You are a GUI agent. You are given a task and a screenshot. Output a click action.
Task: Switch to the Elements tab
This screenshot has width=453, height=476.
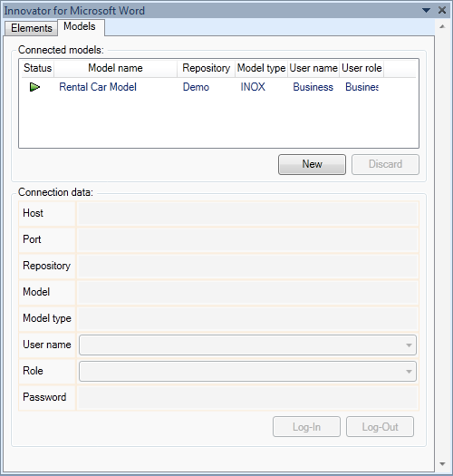[x=31, y=28]
